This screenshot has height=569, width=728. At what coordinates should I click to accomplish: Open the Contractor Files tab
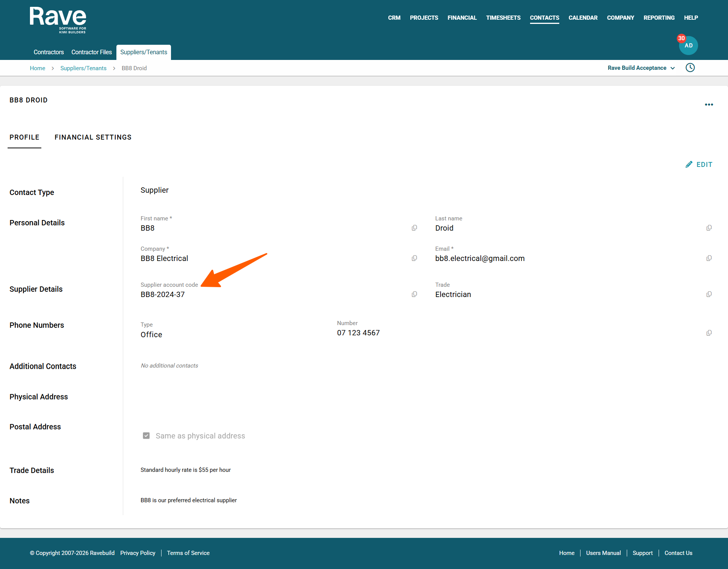91,52
